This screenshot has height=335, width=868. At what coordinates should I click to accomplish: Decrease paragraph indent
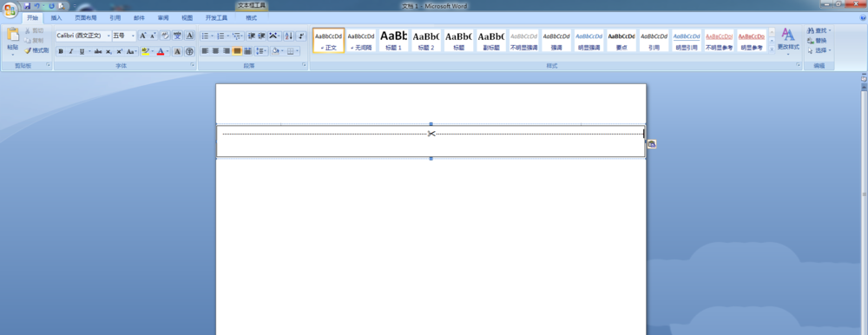[252, 36]
